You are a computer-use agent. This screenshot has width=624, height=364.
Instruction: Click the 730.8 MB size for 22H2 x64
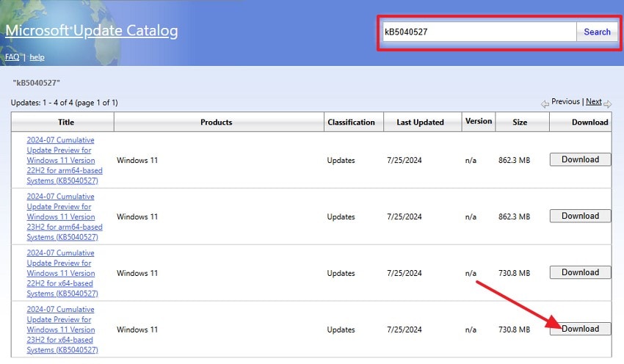pos(514,273)
